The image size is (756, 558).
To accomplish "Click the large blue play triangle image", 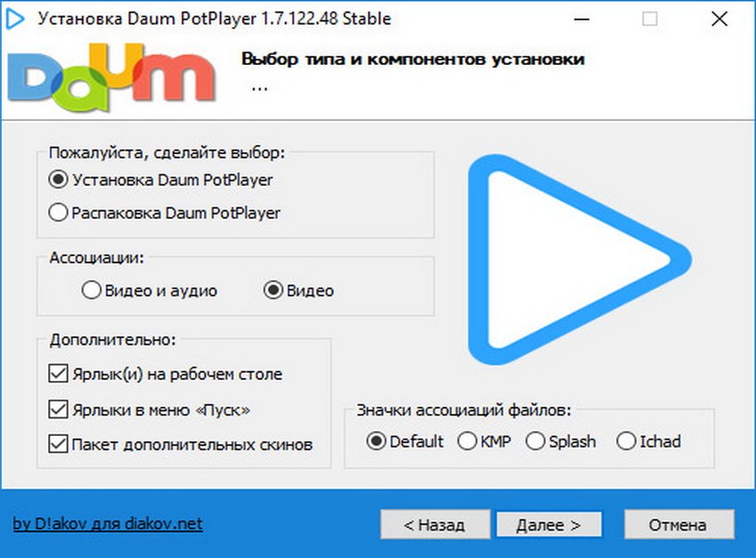I will tap(580, 259).
